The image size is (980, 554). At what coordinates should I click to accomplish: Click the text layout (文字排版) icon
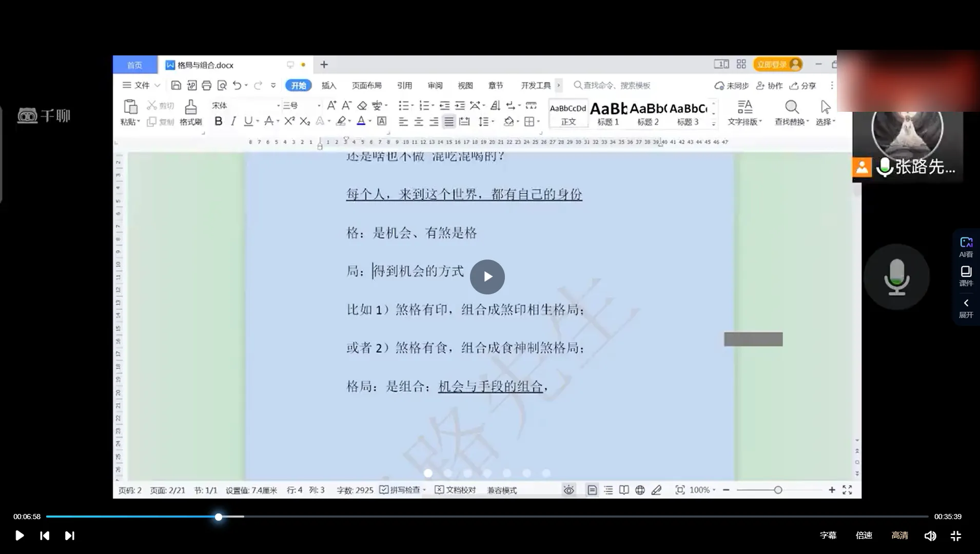pos(744,107)
